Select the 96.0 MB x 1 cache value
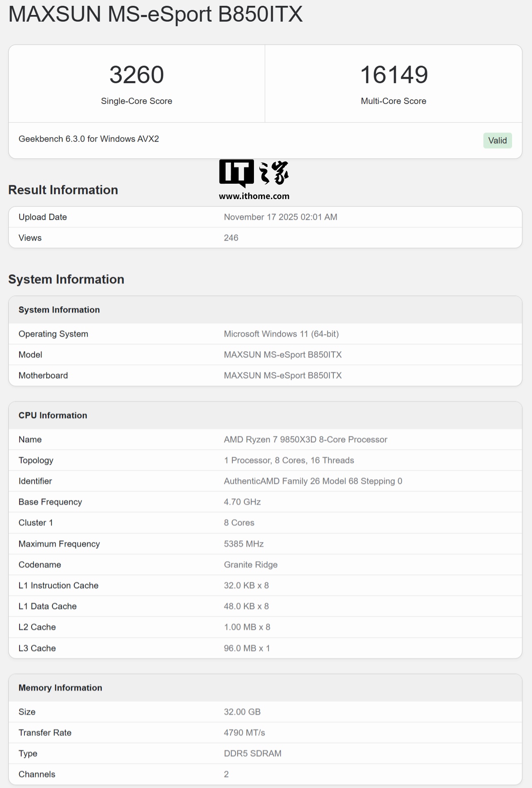Screen dimensions: 532x788 click(247, 648)
